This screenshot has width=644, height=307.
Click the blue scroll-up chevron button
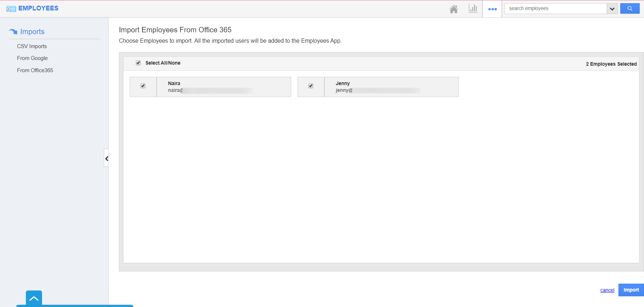(34, 298)
